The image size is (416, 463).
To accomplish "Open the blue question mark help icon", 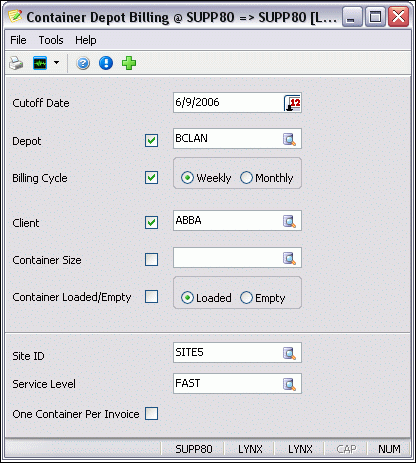I will pyautogui.click(x=83, y=63).
